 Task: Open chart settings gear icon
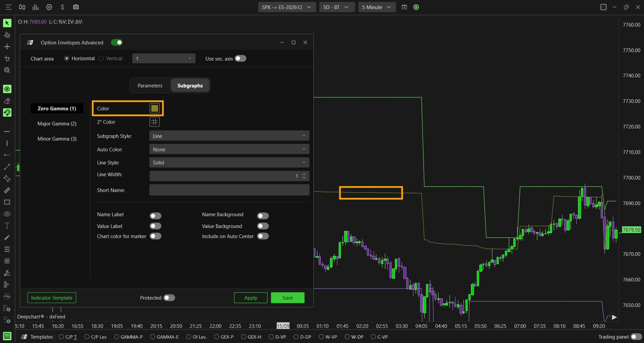click(49, 7)
